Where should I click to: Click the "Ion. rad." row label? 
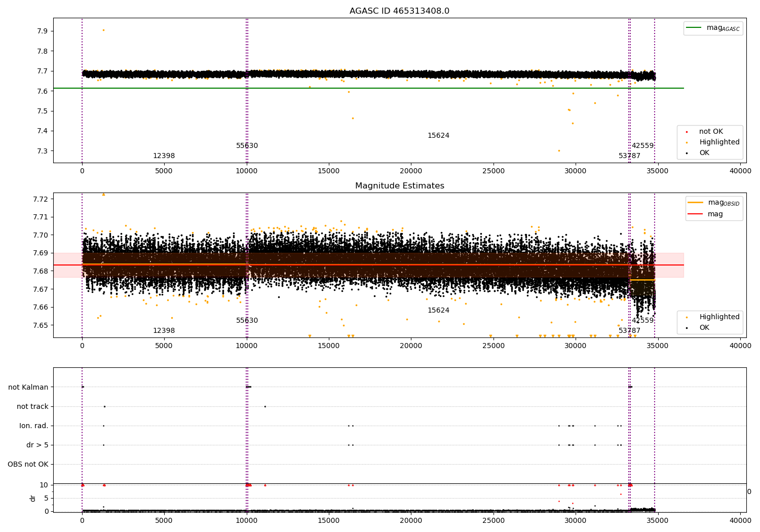34,426
